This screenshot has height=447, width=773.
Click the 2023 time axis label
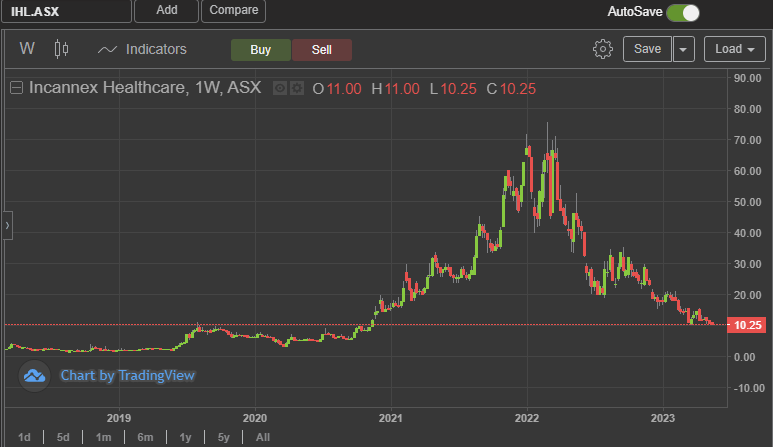tap(663, 418)
